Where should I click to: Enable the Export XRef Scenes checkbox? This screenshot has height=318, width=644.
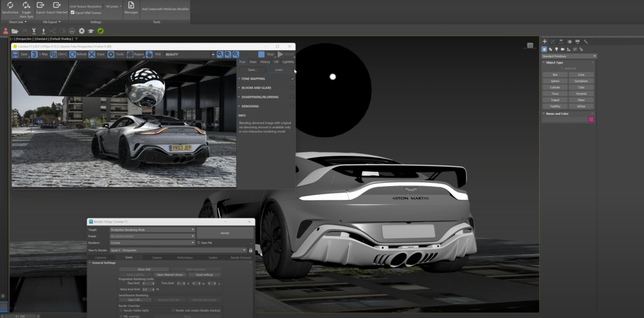72,12
